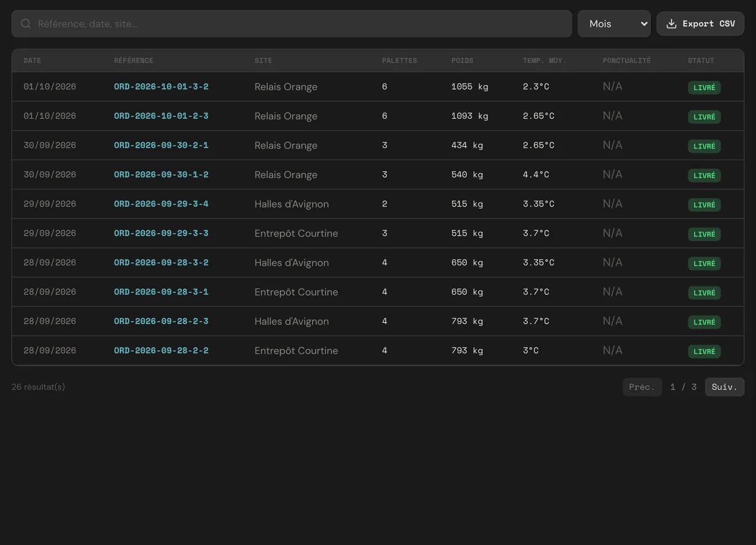Click LIVRÉ badge for ORD-2026-10-01-2-3

[704, 117]
